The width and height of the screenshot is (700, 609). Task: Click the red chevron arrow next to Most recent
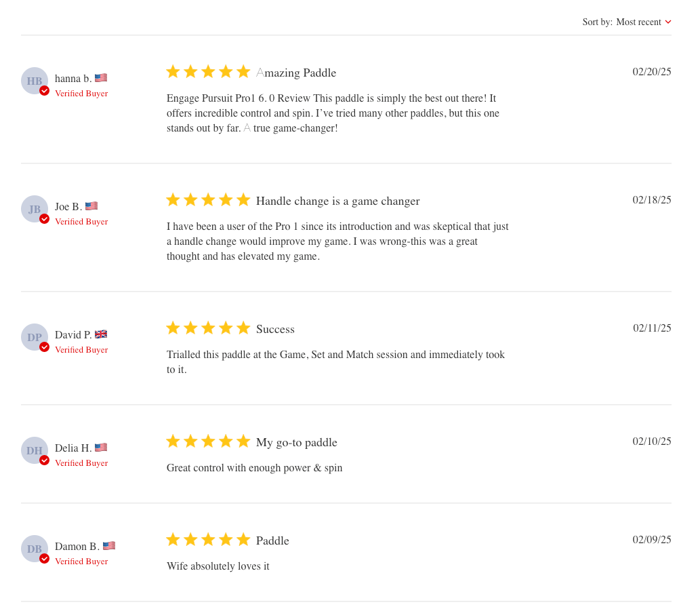point(668,22)
